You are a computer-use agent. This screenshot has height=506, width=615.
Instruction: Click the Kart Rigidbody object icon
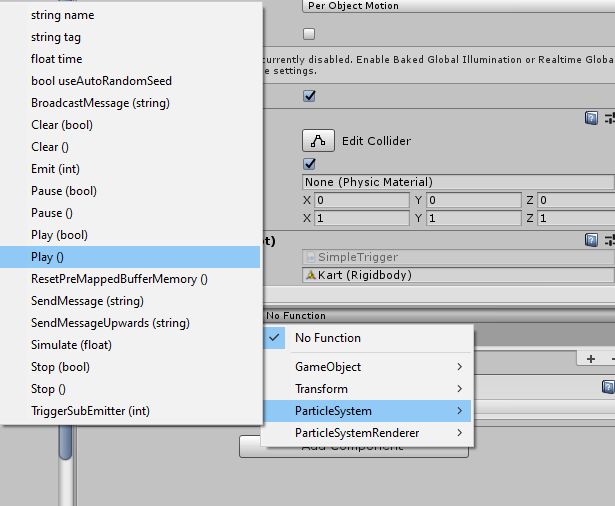click(311, 275)
